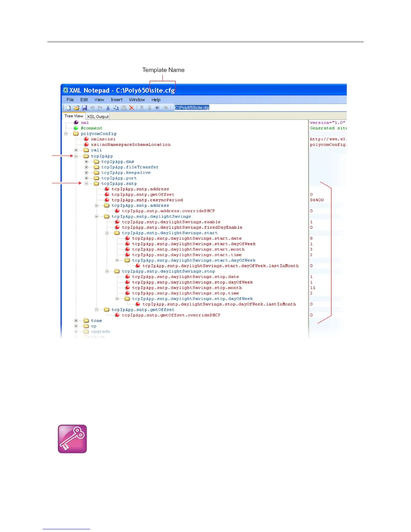The width and height of the screenshot is (411, 532).
Task: Select the upgrade folder tree item
Action: tap(100, 331)
